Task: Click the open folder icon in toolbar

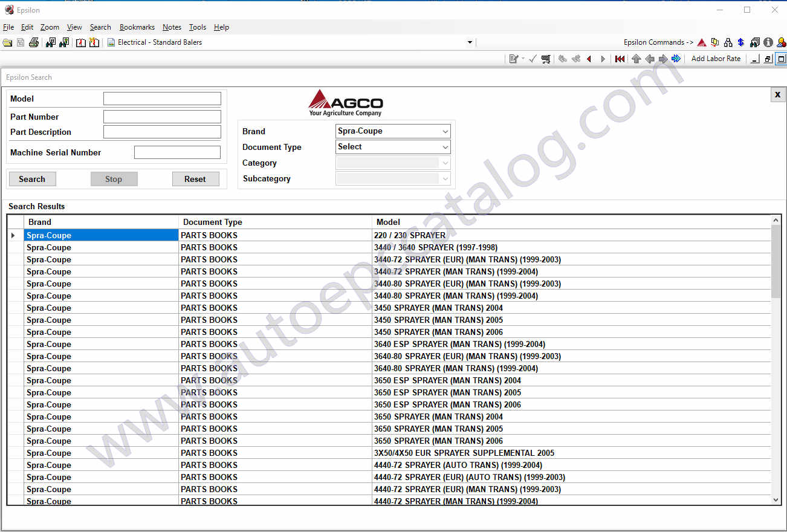Action: (7, 42)
